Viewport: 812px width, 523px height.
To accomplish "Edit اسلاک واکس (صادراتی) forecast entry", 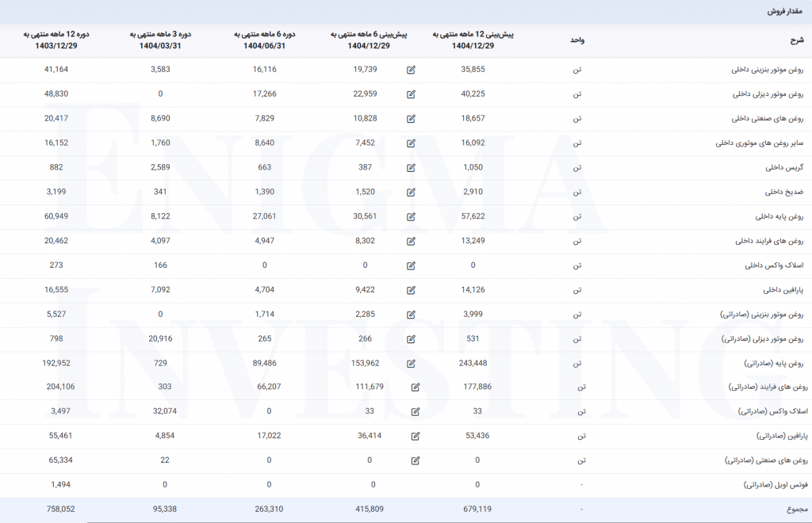I will click(x=416, y=411).
